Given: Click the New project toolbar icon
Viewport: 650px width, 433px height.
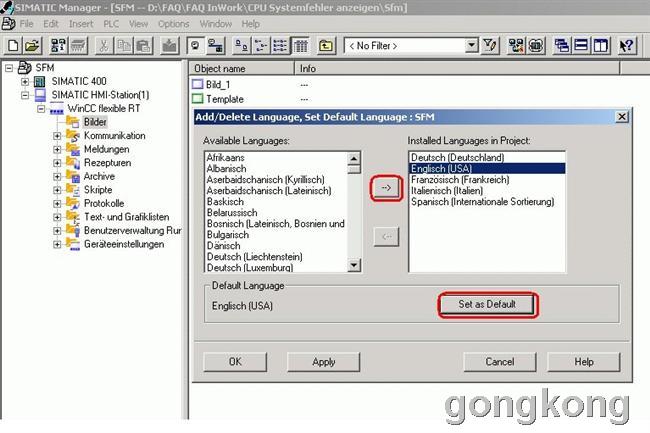Looking at the screenshot, I should click(13, 46).
